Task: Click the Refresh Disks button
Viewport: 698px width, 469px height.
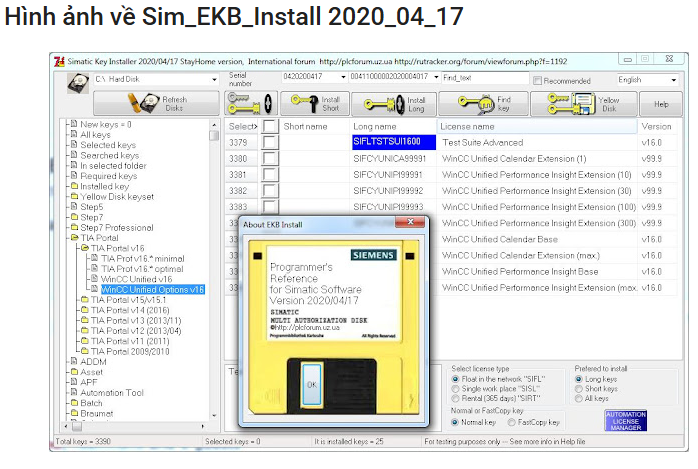Action: tap(156, 103)
